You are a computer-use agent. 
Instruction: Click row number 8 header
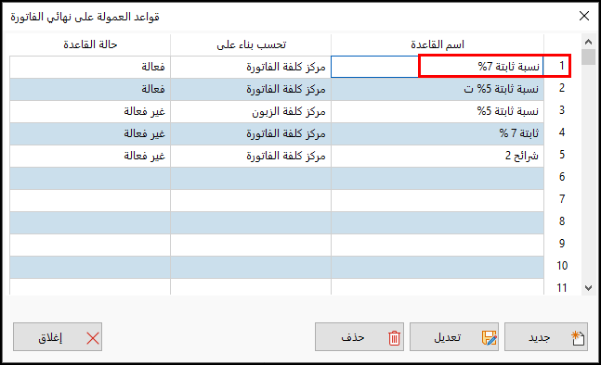(x=562, y=222)
